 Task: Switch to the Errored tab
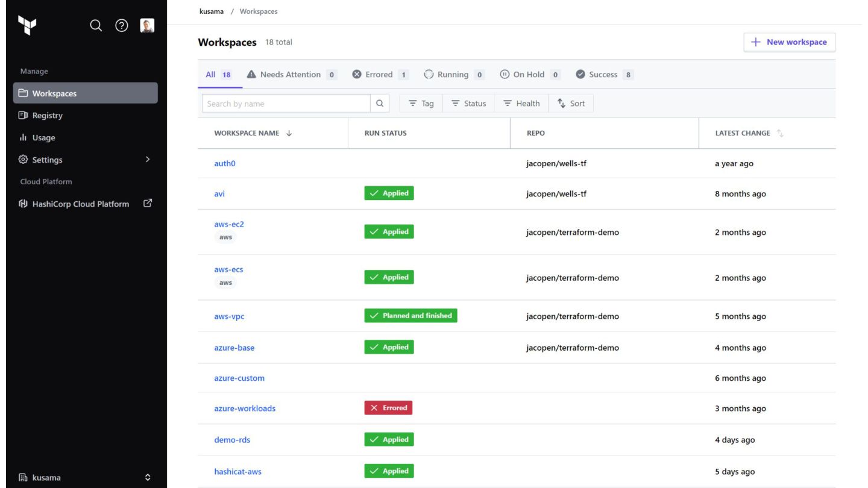tap(380, 75)
